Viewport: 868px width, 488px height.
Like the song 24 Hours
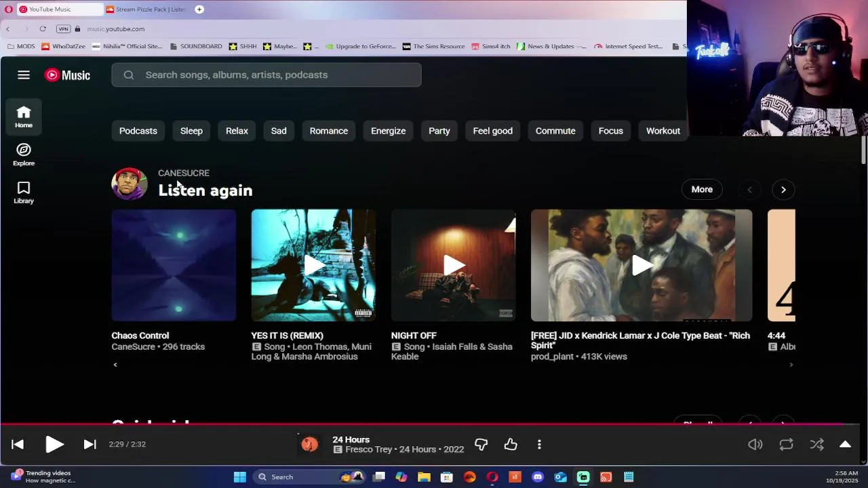(511, 445)
